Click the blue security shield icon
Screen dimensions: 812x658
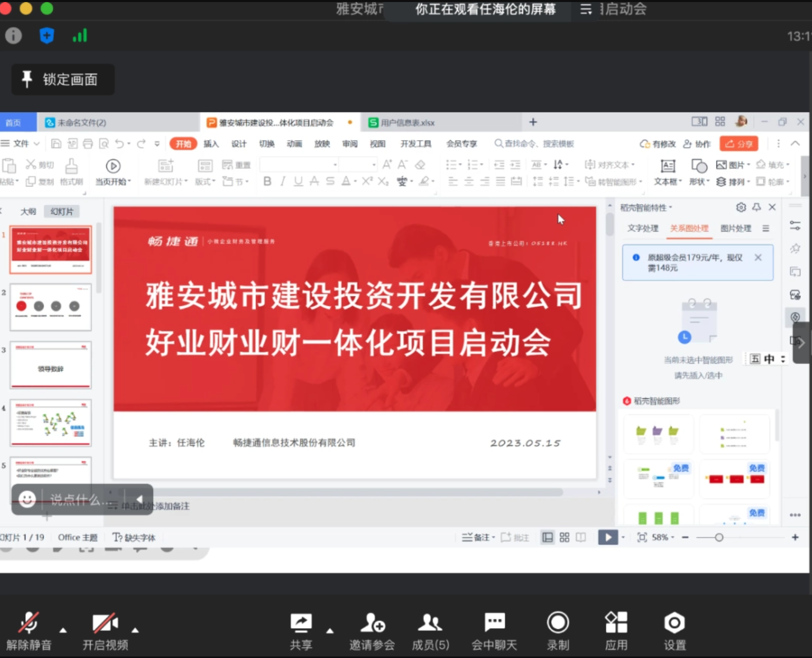(47, 35)
